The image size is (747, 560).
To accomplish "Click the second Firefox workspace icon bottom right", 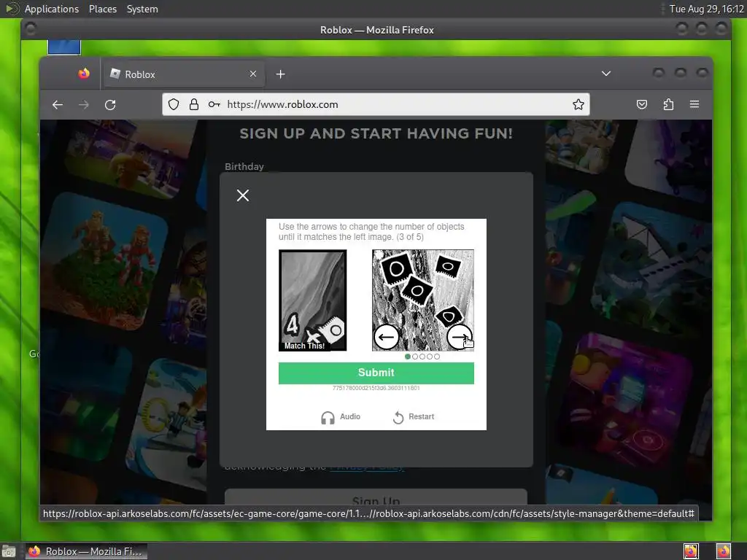I will click(723, 551).
